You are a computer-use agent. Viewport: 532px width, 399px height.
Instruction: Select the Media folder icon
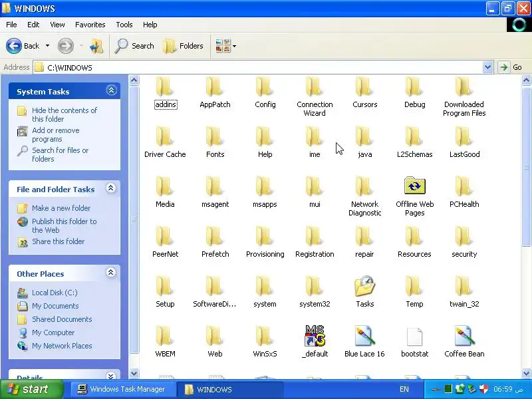(x=165, y=187)
